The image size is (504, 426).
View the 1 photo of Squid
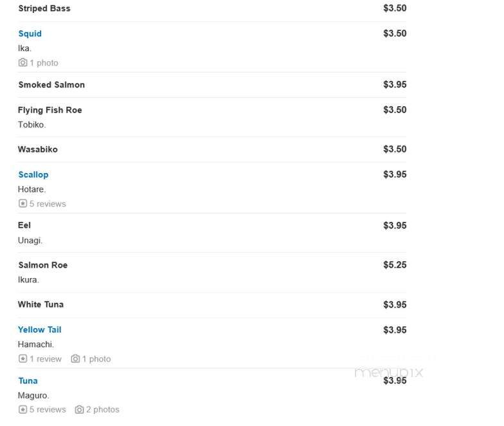pos(44,63)
